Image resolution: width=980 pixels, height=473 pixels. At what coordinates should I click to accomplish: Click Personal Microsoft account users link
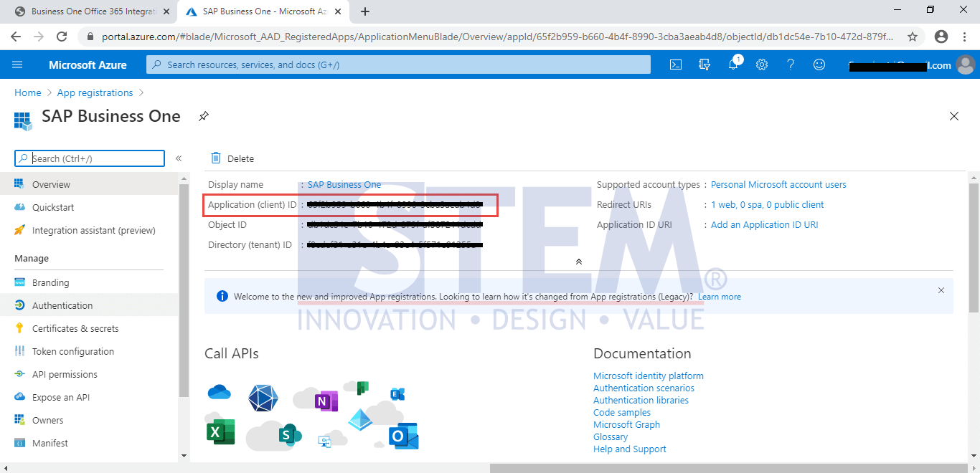click(778, 184)
